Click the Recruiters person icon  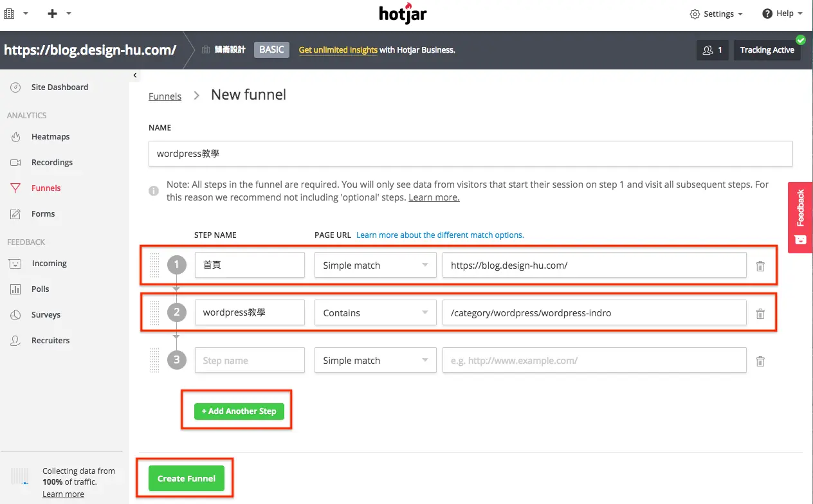coord(16,341)
